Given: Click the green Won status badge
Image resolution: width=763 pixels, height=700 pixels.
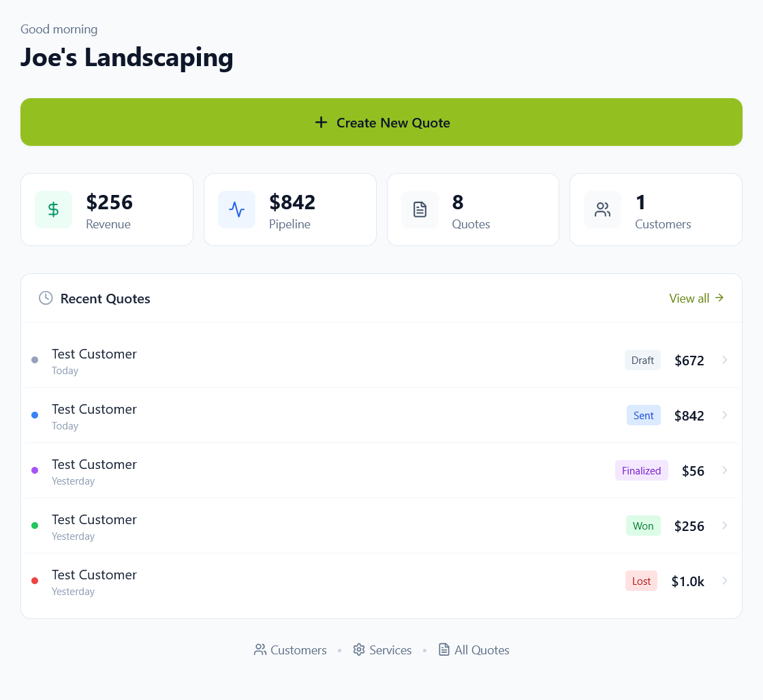Looking at the screenshot, I should (643, 526).
